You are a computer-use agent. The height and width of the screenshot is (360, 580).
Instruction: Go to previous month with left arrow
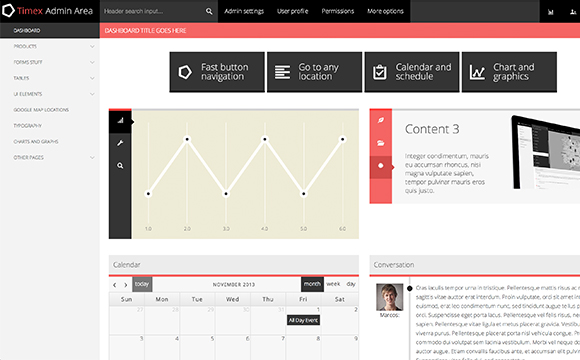point(115,285)
